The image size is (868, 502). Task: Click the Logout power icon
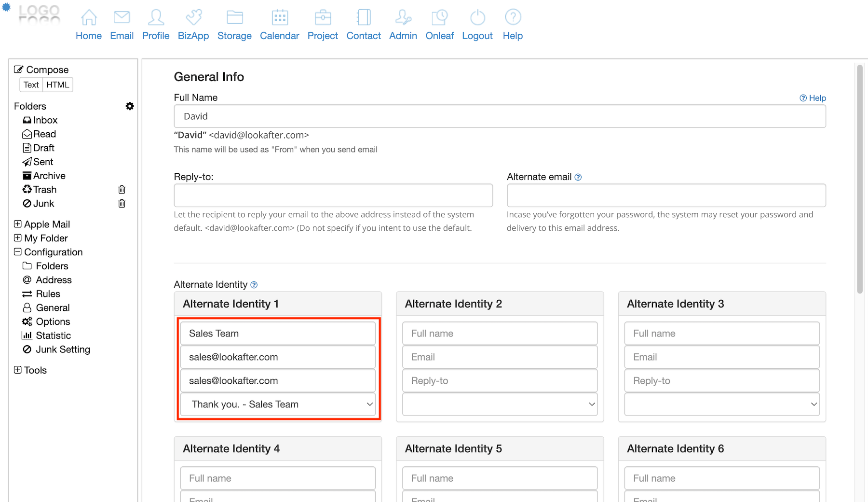click(x=477, y=18)
